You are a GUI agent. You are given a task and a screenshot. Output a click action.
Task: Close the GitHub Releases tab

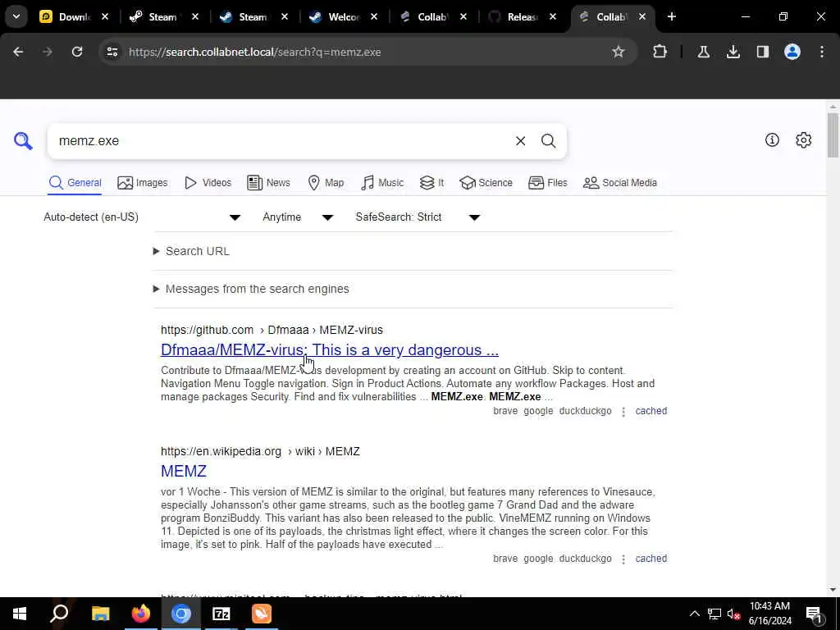552,16
